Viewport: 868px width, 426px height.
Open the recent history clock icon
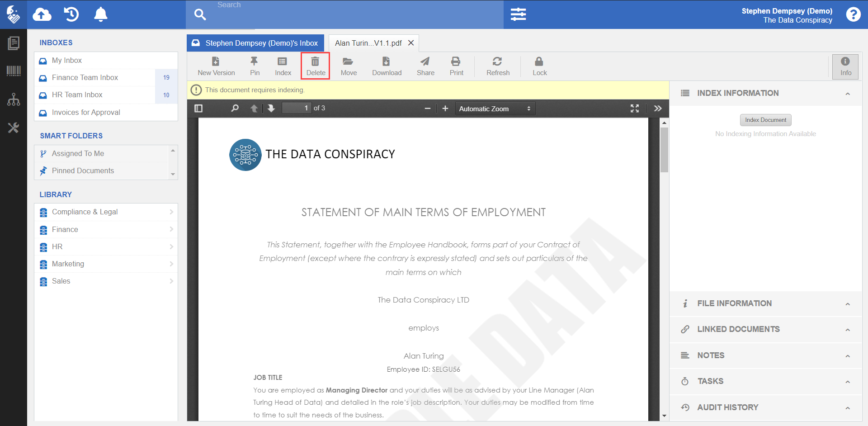pyautogui.click(x=71, y=14)
